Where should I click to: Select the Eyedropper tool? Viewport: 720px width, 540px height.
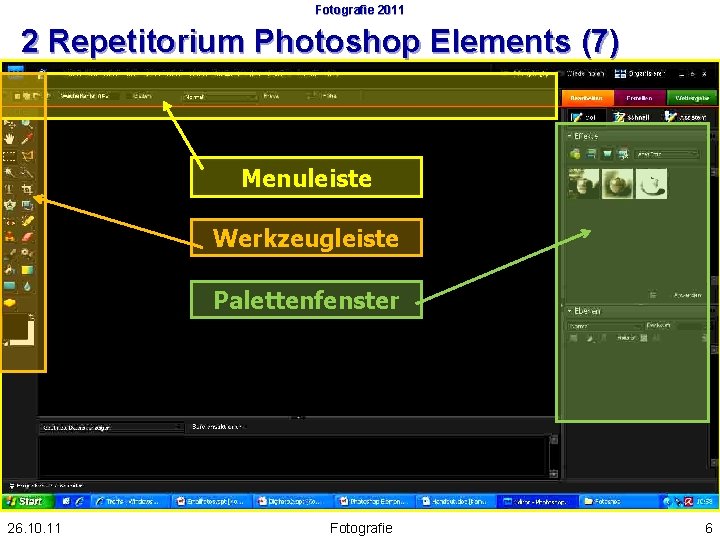point(27,139)
